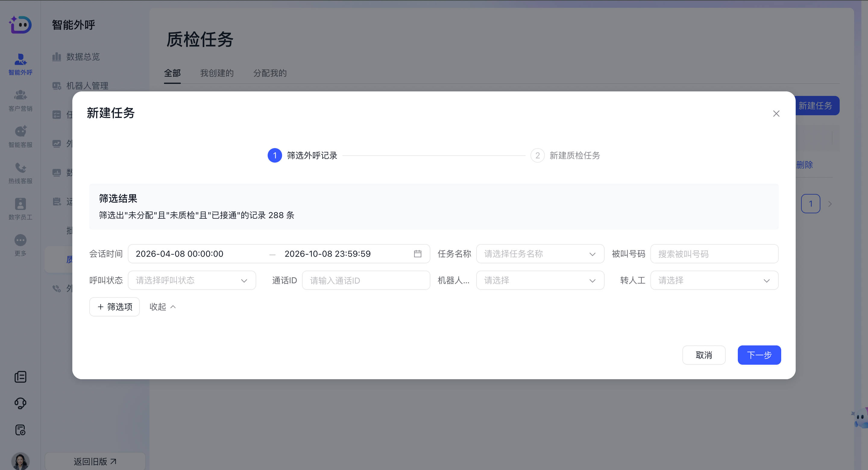Click the app logo icon
Screen dimensions: 868x470
tap(20, 25)
